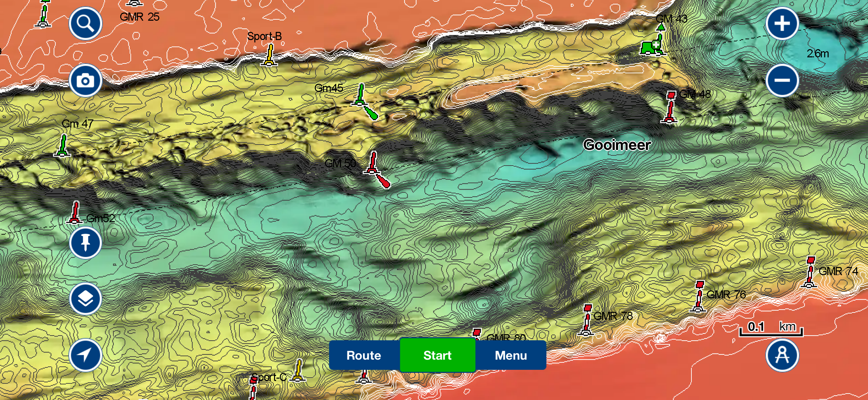Click the Gooimeer lake label
Viewport: 868px width, 400px height.
point(617,145)
